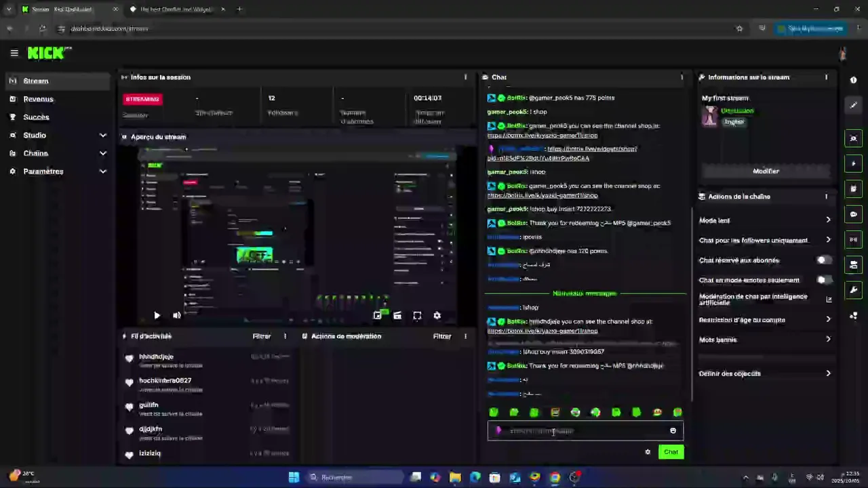Open Chat panel three-dot options

click(x=682, y=77)
